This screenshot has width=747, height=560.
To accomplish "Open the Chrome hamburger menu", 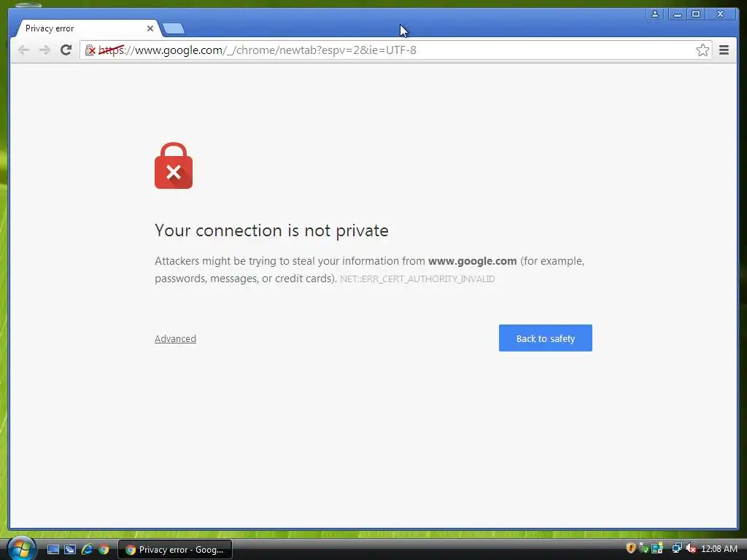I will coord(724,50).
